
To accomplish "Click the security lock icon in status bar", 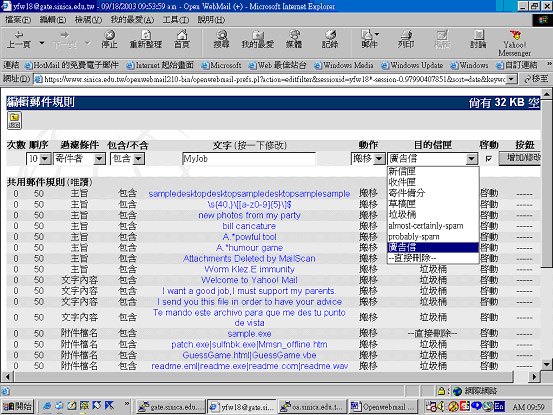I will (x=441, y=391).
